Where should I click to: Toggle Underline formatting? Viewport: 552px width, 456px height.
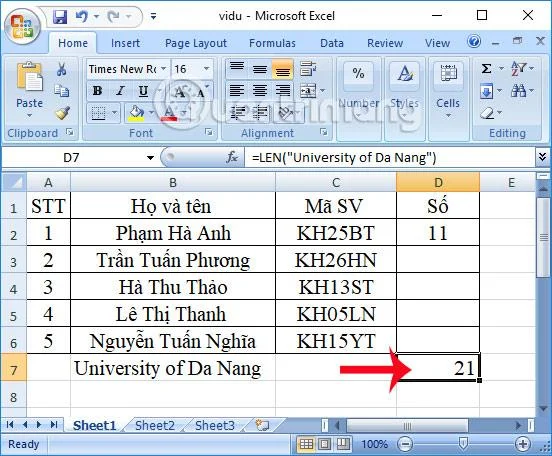tap(143, 91)
